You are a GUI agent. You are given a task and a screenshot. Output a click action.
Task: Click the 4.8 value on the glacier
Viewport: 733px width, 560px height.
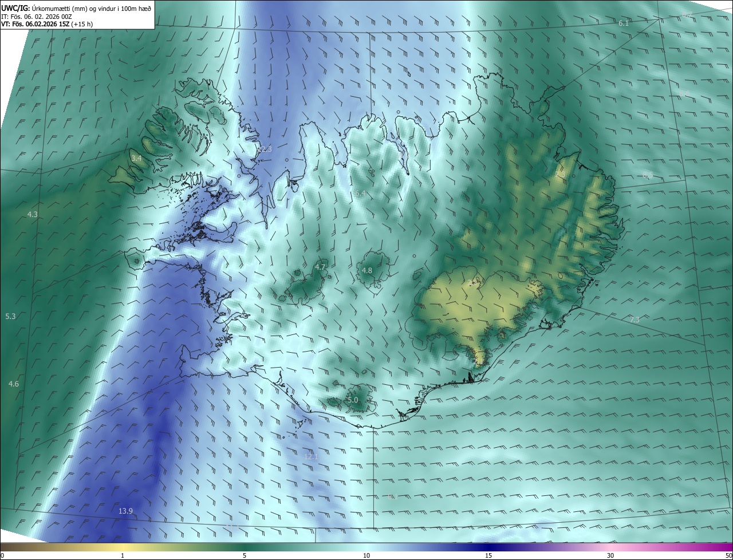click(367, 271)
